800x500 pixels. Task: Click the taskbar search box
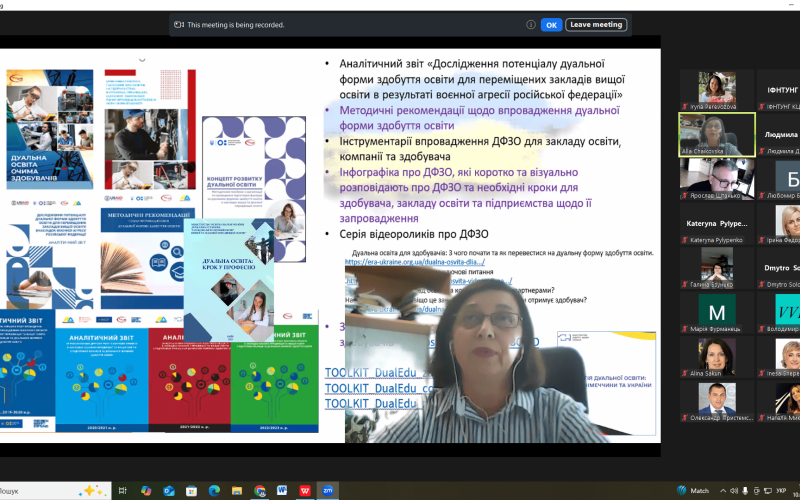pyautogui.click(x=55, y=491)
